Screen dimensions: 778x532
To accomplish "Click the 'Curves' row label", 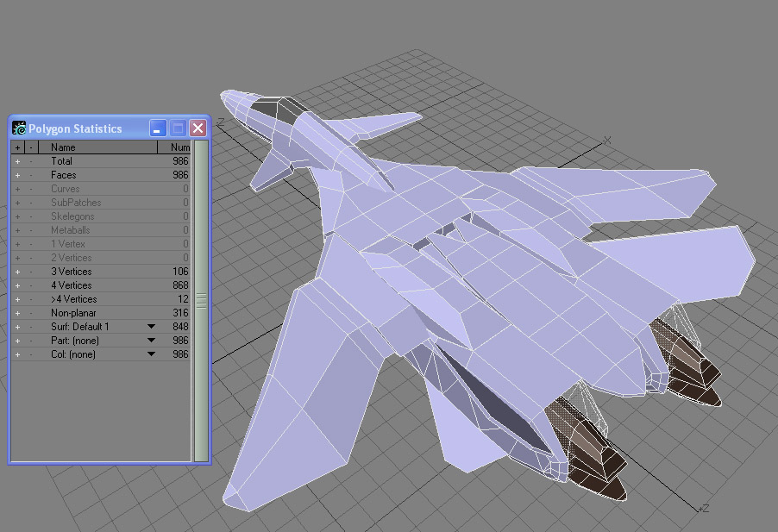I will (65, 189).
